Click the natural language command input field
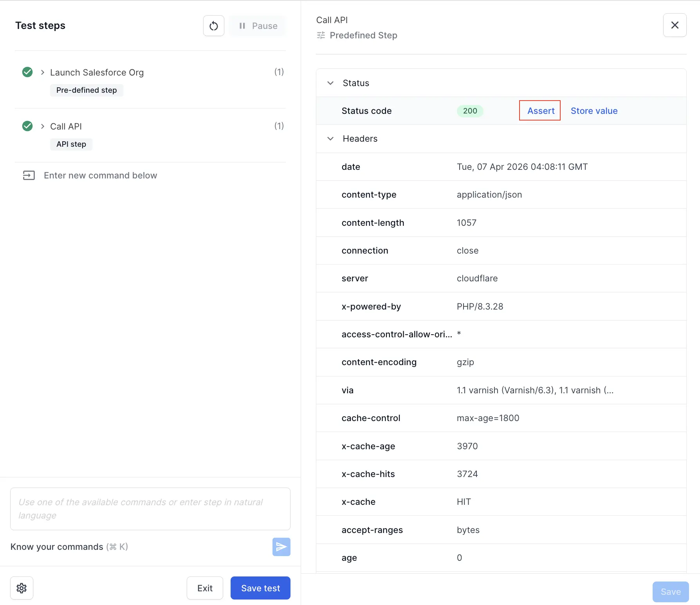This screenshot has height=605, width=700. pos(150,509)
